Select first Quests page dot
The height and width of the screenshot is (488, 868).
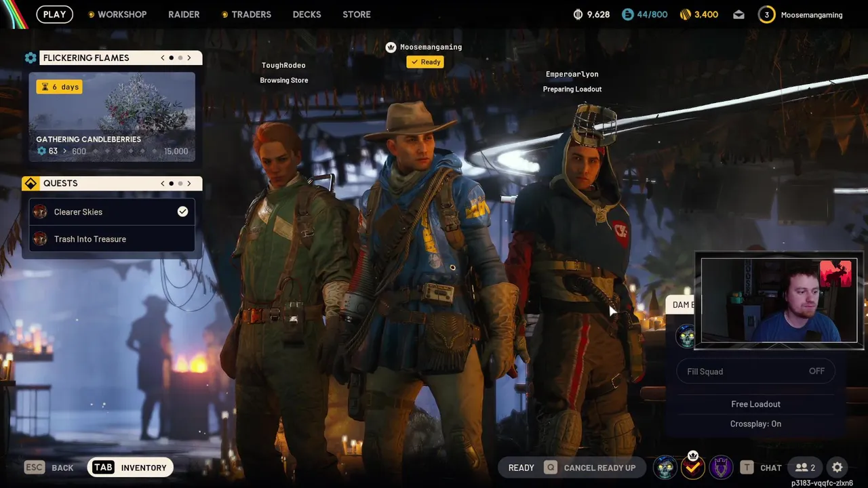(x=171, y=183)
